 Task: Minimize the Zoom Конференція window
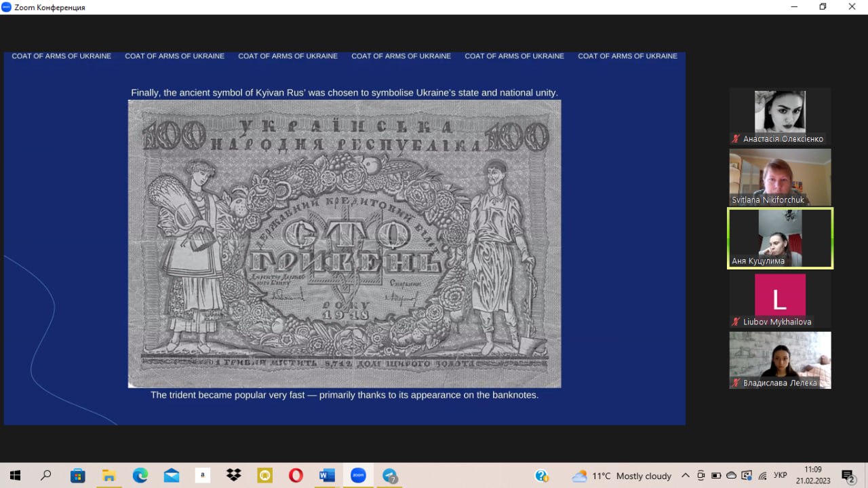[x=795, y=7]
